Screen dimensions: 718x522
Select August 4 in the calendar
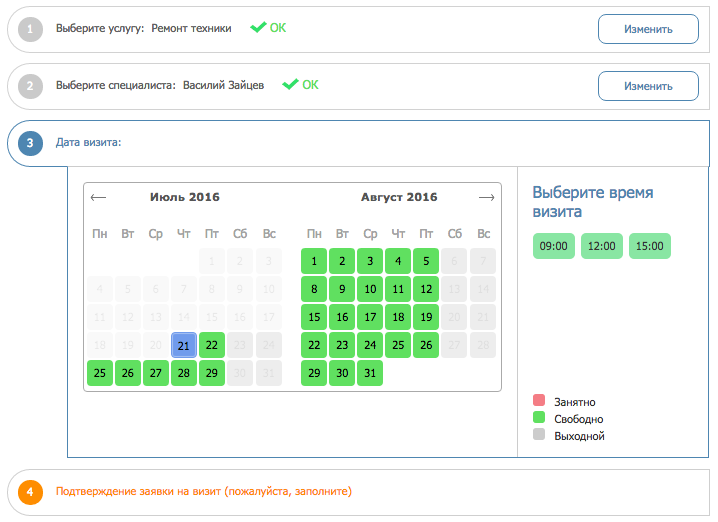398,261
